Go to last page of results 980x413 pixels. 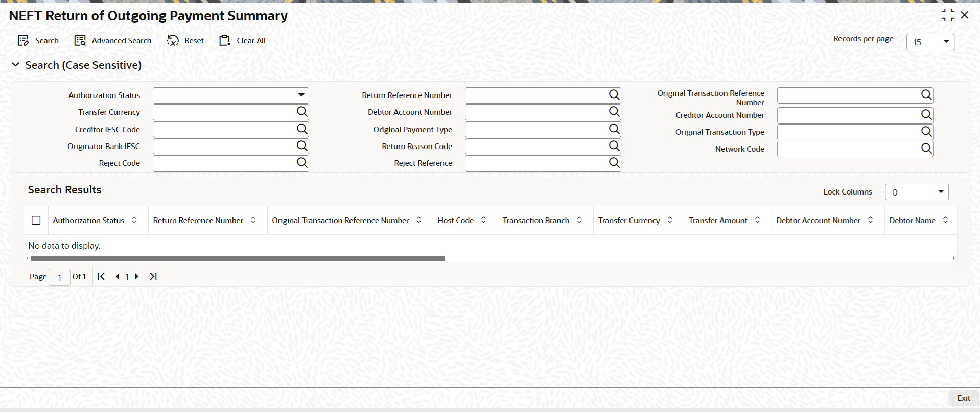pos(153,276)
